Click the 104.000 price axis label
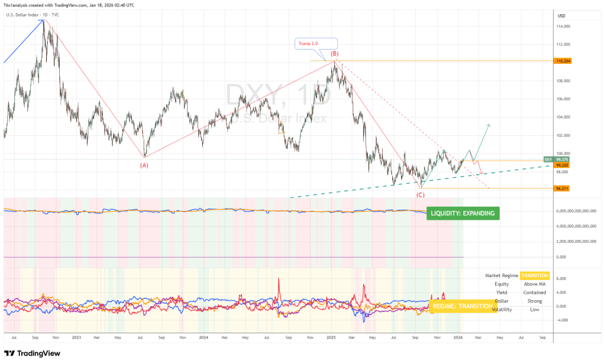The height and width of the screenshot is (364, 605). point(563,117)
